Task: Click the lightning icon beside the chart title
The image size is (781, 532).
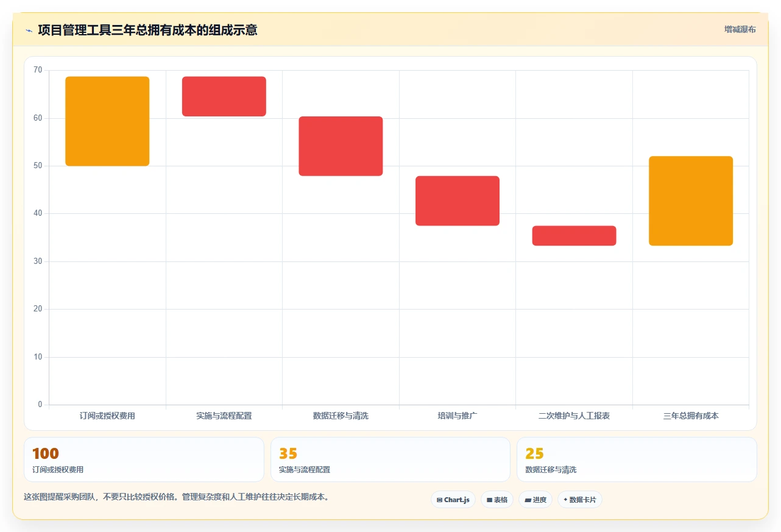Action: click(29, 30)
